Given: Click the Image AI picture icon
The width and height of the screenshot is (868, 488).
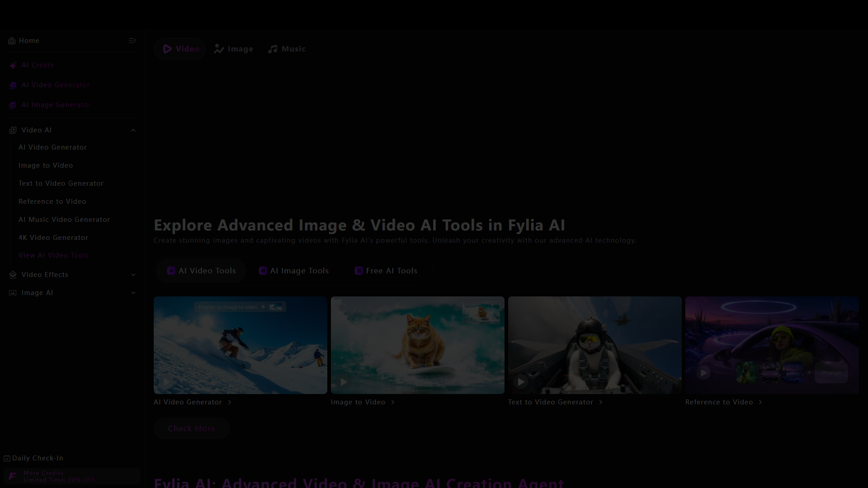Looking at the screenshot, I should tap(13, 293).
